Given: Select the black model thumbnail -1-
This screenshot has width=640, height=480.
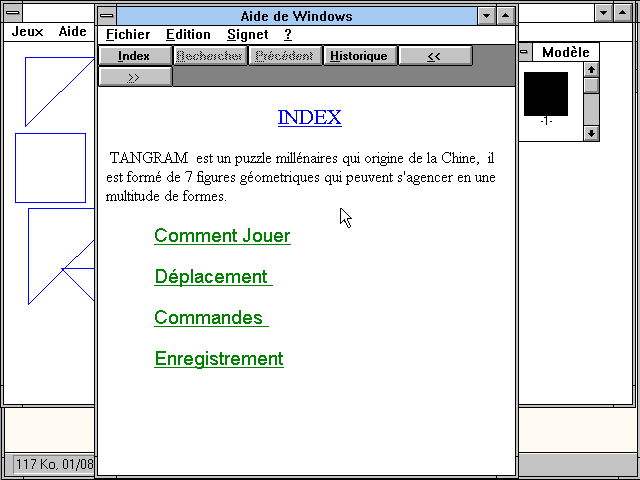Looking at the screenshot, I should [x=546, y=94].
